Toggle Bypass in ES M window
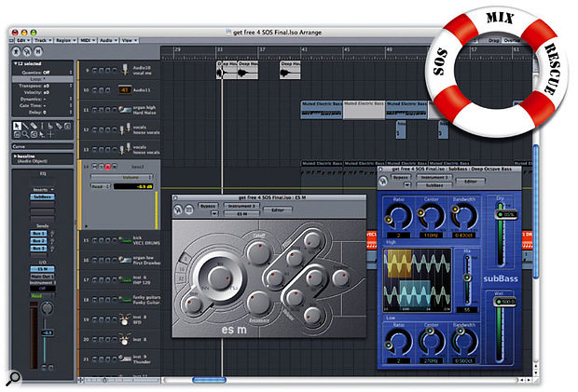Image resolution: width=578 pixels, height=392 pixels. point(208,206)
